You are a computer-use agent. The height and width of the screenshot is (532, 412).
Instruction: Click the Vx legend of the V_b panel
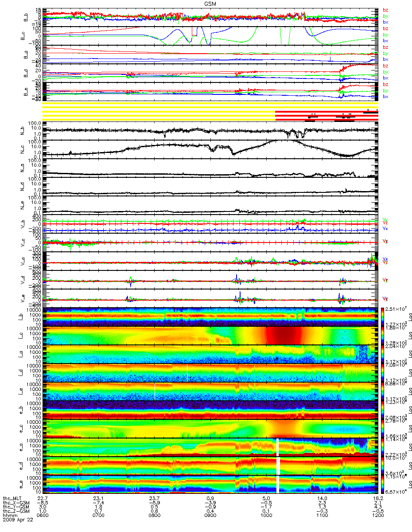pyautogui.click(x=385, y=228)
